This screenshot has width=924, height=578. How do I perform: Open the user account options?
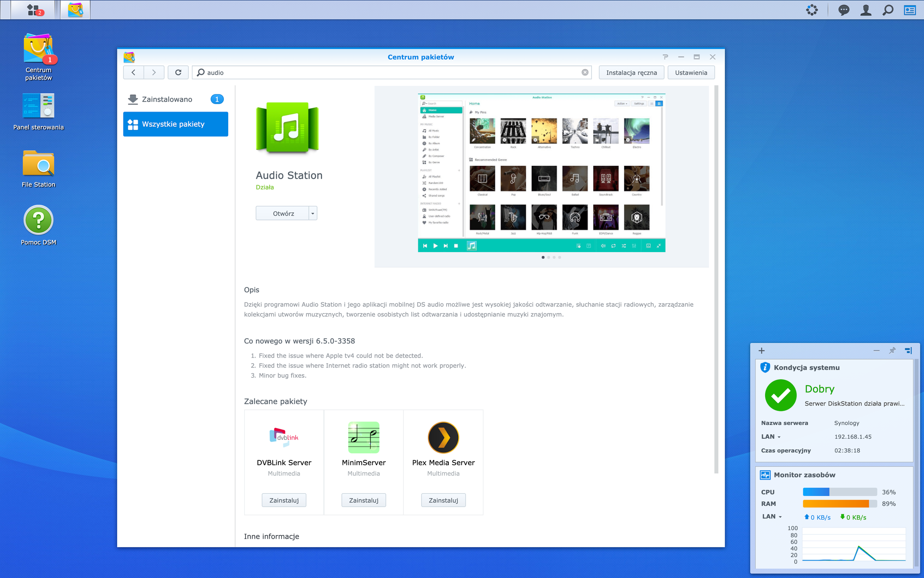866,10
